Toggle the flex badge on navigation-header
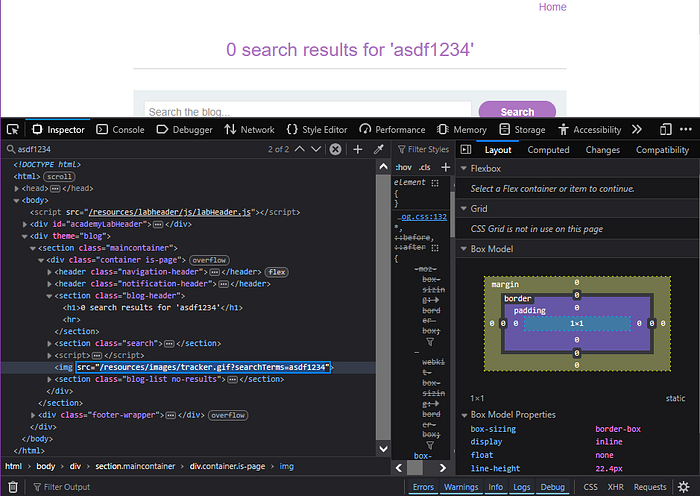Screen dimensions: 700x496 coord(276,272)
